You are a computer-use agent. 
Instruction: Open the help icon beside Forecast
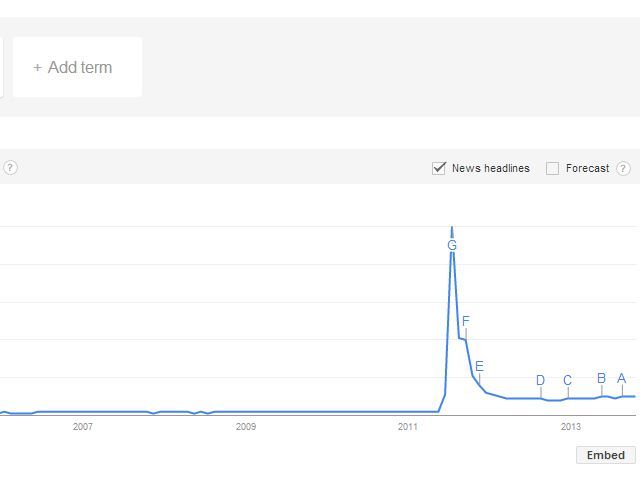623,168
